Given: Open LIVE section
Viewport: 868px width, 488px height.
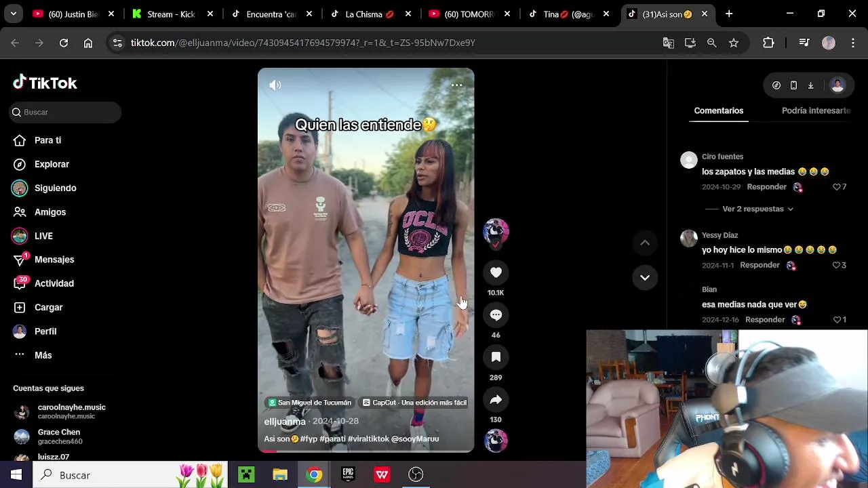Looking at the screenshot, I should [x=43, y=236].
